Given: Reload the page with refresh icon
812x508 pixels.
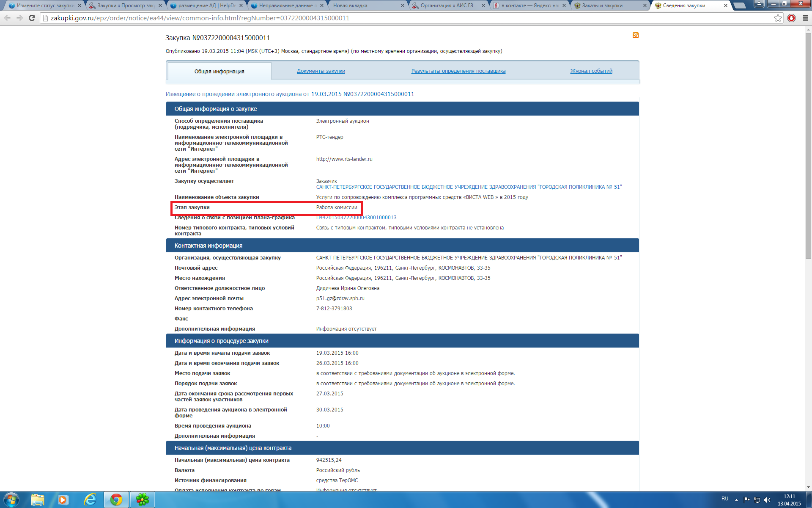Looking at the screenshot, I should click(x=32, y=18).
